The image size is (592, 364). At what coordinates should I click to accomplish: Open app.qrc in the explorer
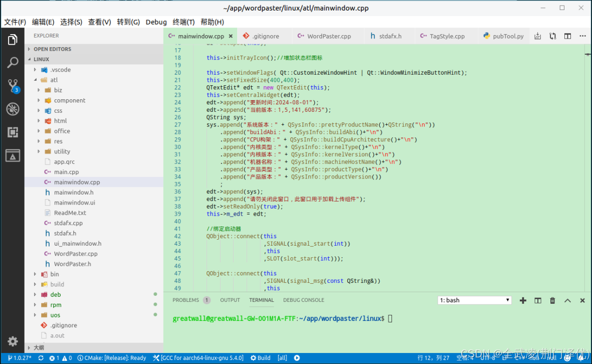pyautogui.click(x=94, y=161)
